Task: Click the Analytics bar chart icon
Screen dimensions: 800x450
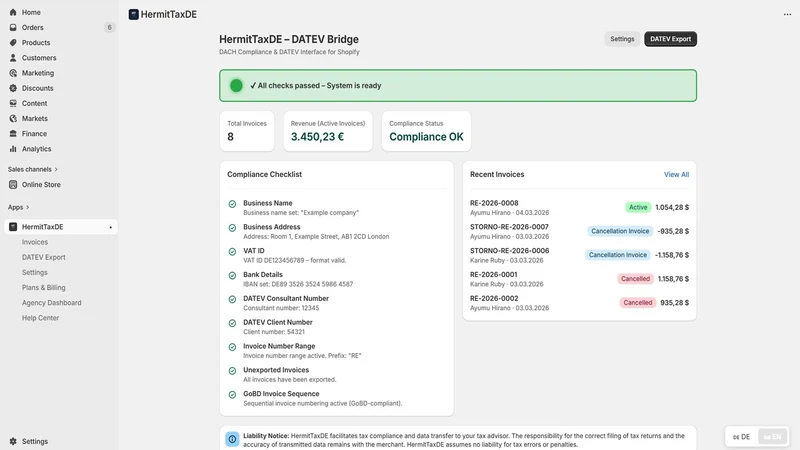Action: [13, 149]
